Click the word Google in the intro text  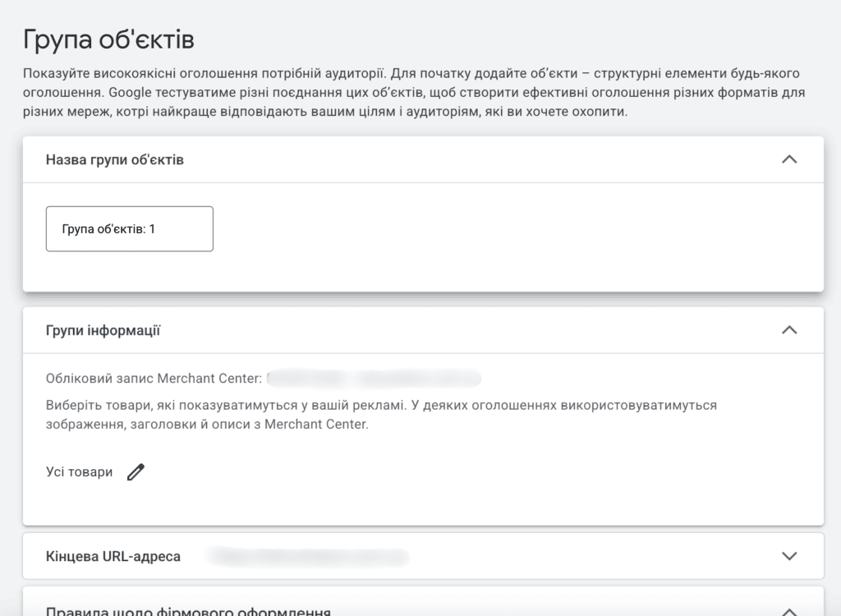pyautogui.click(x=131, y=93)
